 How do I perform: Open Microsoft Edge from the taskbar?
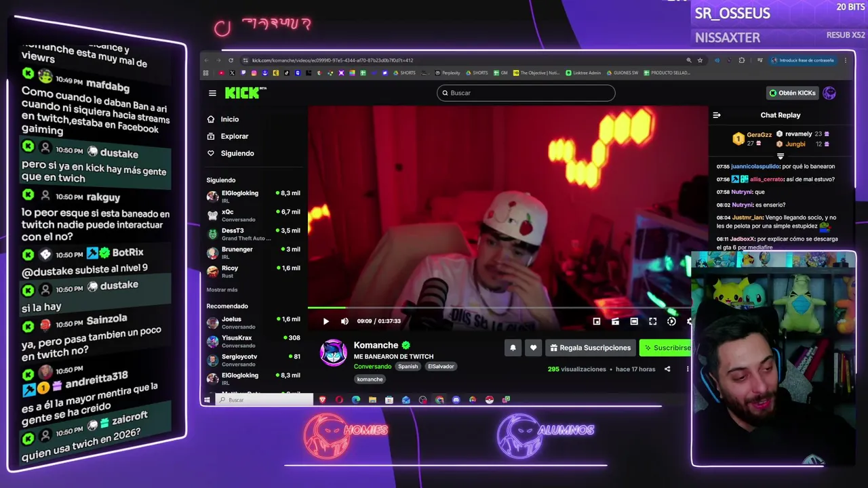click(x=356, y=400)
